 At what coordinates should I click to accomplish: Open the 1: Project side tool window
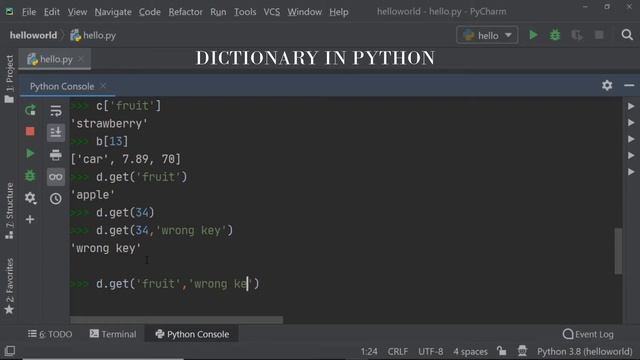pyautogui.click(x=9, y=78)
